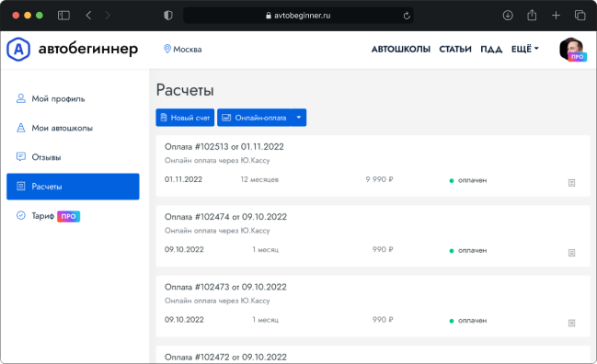The image size is (597, 364).
Task: Toggle Safari sidebar icon
Action: [63, 16]
